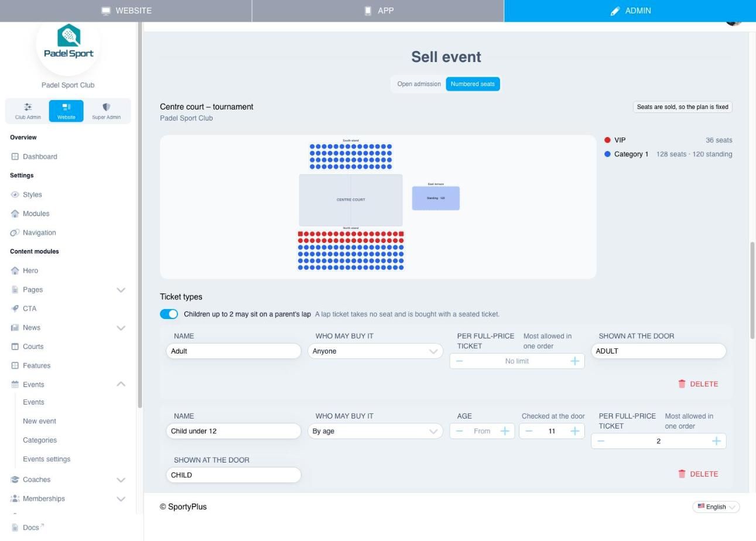Viewport: 756px width, 541px height.
Task: Open New event submenu item
Action: [x=39, y=421]
